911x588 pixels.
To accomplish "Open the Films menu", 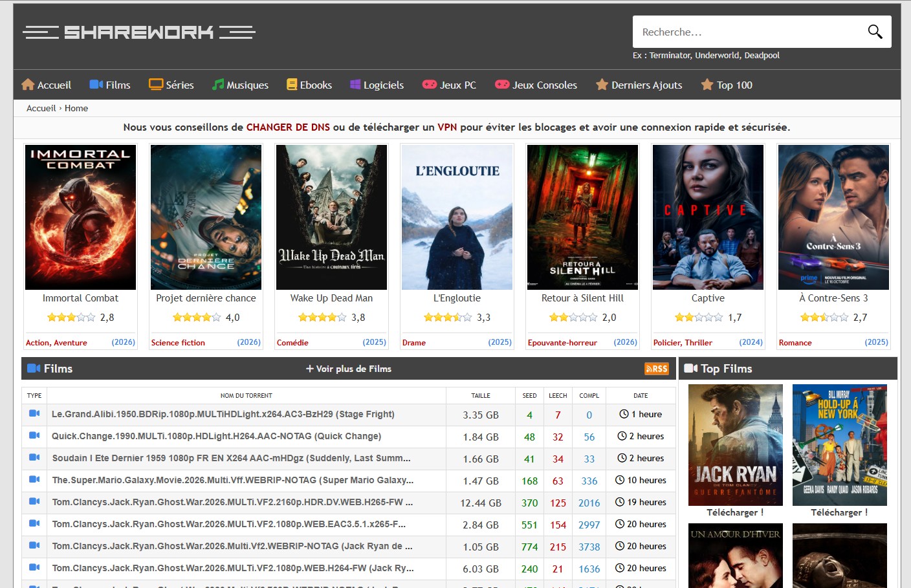I will pos(110,85).
